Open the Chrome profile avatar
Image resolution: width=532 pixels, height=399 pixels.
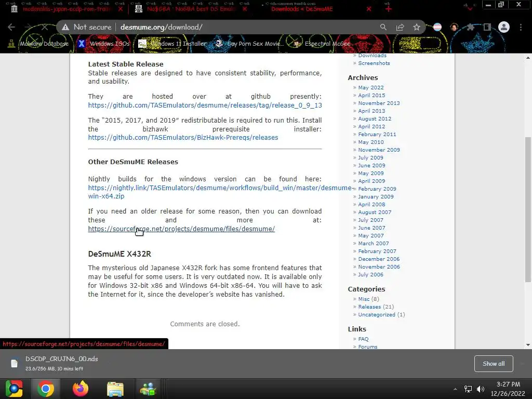click(x=504, y=27)
